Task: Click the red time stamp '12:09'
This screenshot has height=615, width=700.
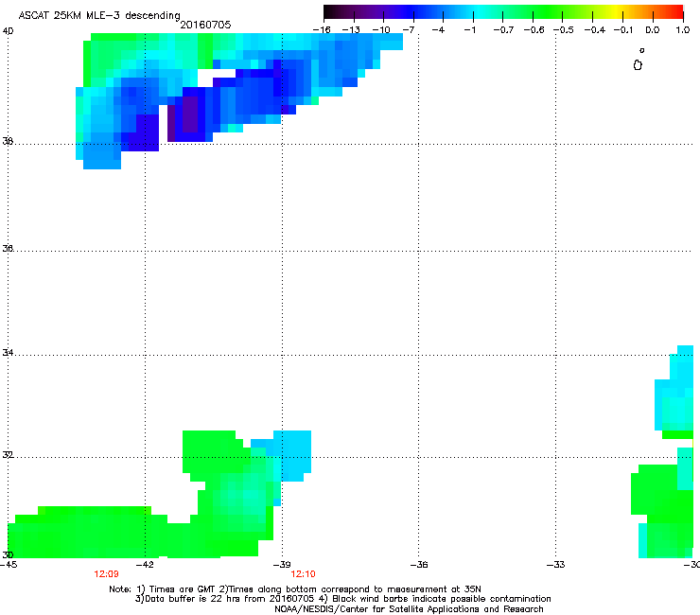Action: (x=106, y=574)
